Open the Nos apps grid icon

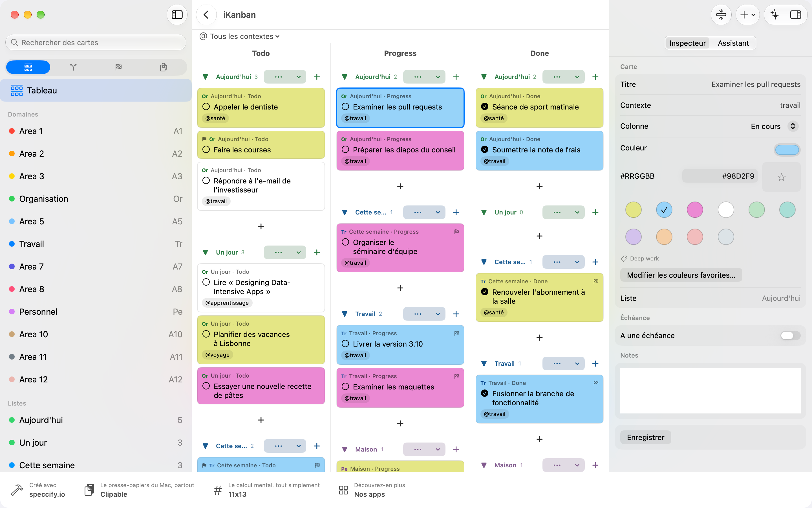[x=343, y=490]
